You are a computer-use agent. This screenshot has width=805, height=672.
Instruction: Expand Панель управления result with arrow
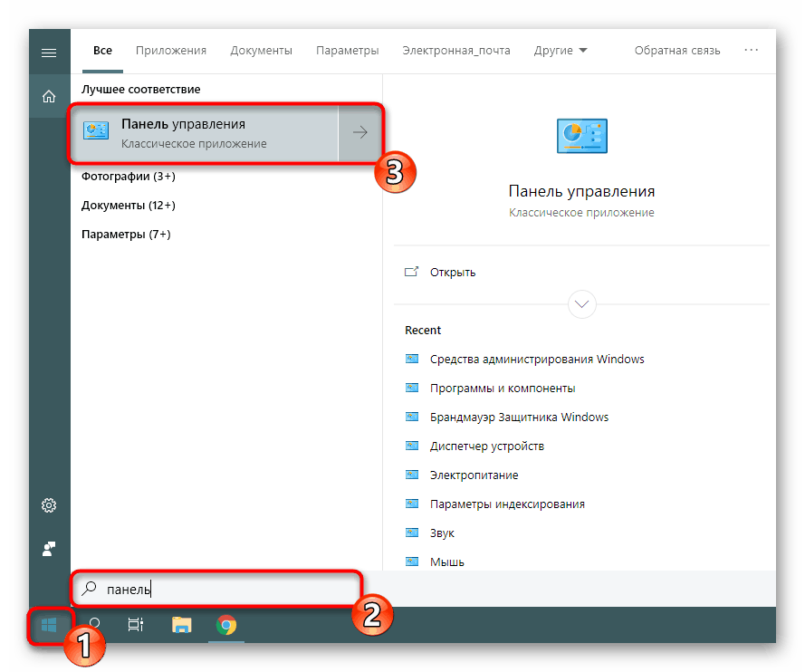(360, 132)
